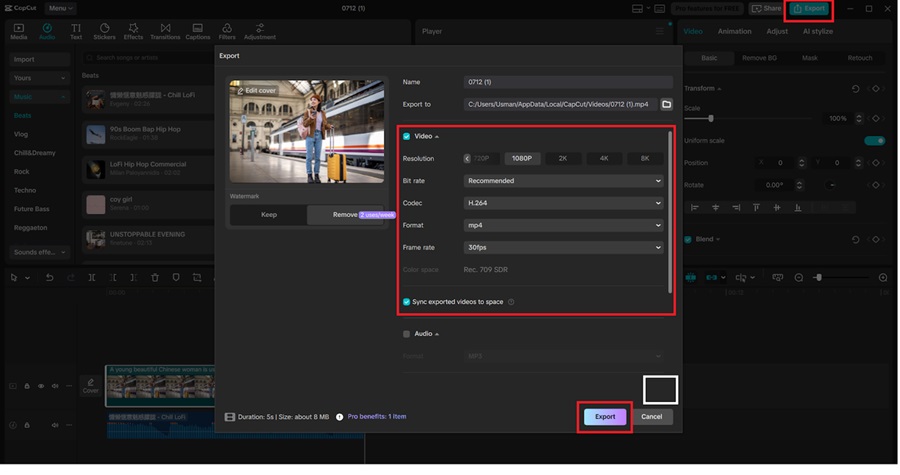
Task: Collapse the Video export section arrow
Action: [x=437, y=137]
